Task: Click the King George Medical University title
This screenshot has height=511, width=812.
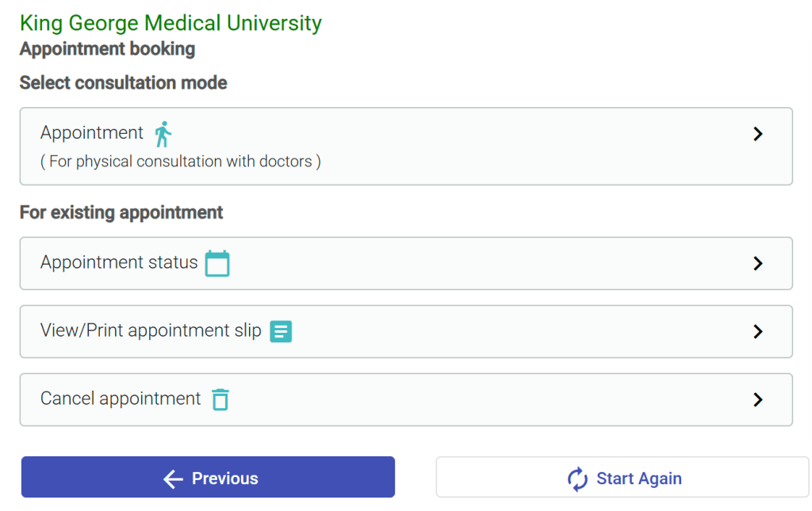Action: (170, 23)
